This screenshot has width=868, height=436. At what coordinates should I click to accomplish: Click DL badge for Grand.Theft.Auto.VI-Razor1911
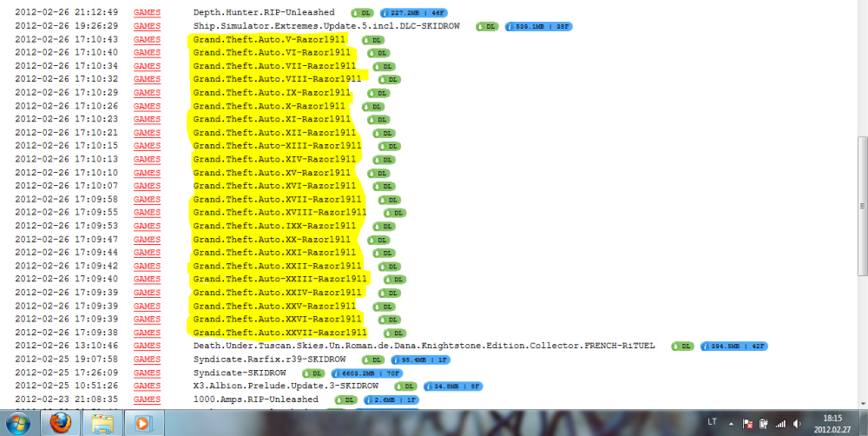click(x=378, y=53)
